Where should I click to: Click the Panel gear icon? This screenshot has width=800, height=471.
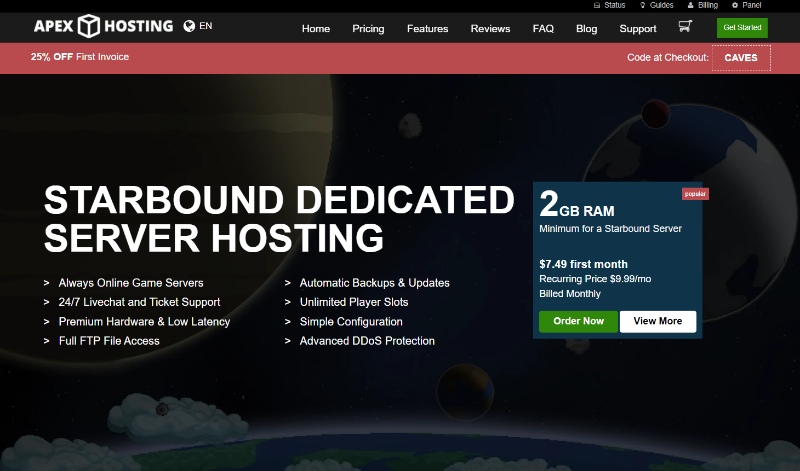click(735, 5)
